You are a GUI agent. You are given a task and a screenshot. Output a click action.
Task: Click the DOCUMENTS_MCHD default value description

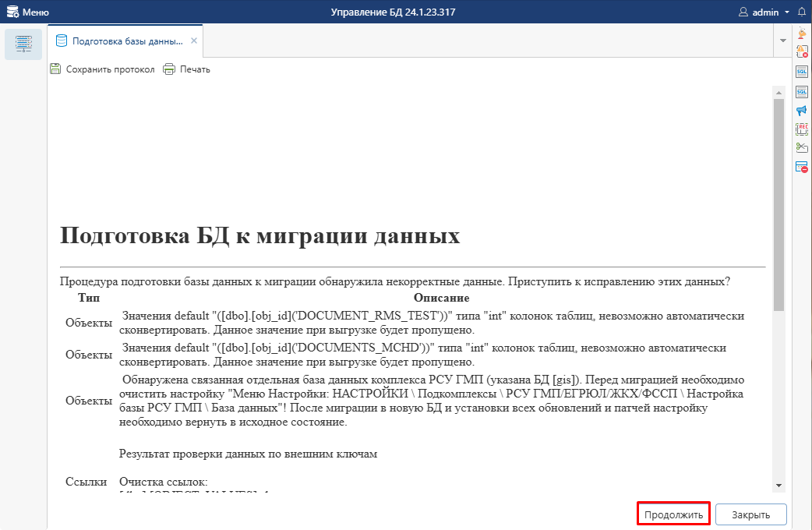(422, 355)
